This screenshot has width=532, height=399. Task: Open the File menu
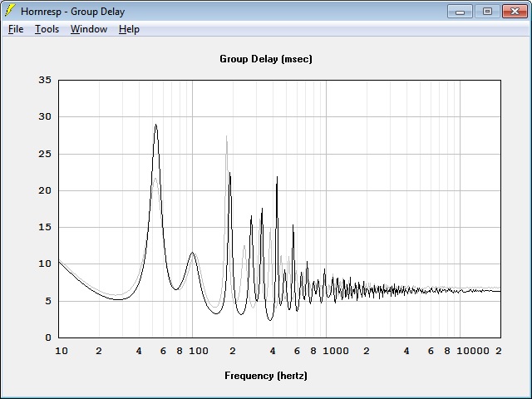[x=16, y=29]
